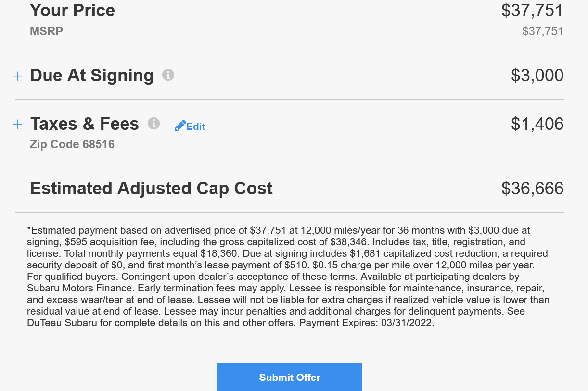This screenshot has height=391, width=588.
Task: Show the Taxes & Fees info icon details
Action: click(153, 123)
